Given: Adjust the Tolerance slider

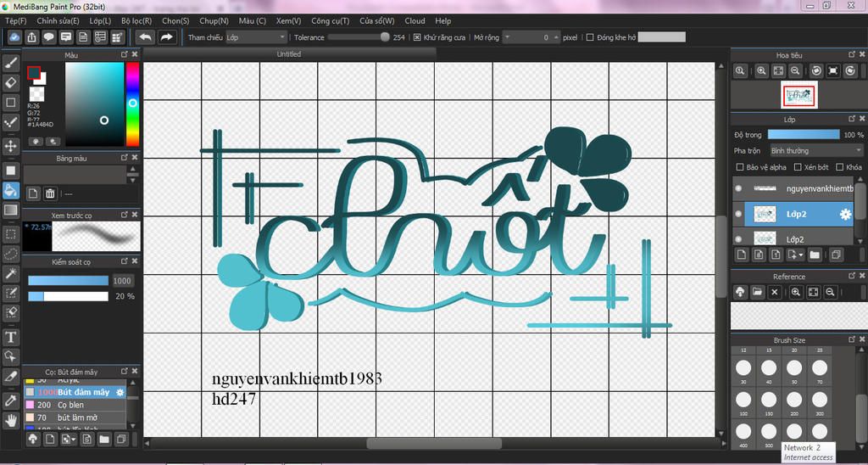Looking at the screenshot, I should (x=359, y=37).
